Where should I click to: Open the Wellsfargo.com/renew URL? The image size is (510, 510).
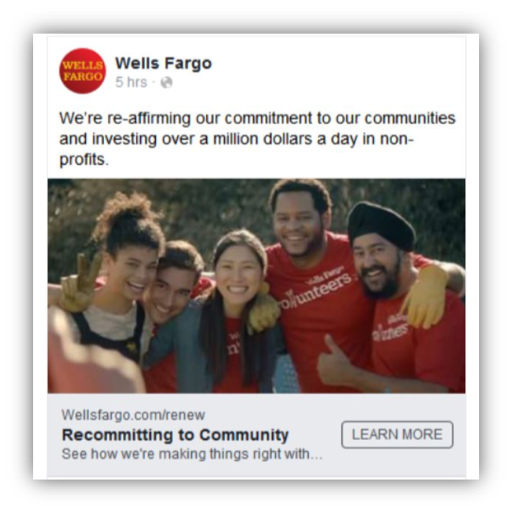[x=133, y=415]
